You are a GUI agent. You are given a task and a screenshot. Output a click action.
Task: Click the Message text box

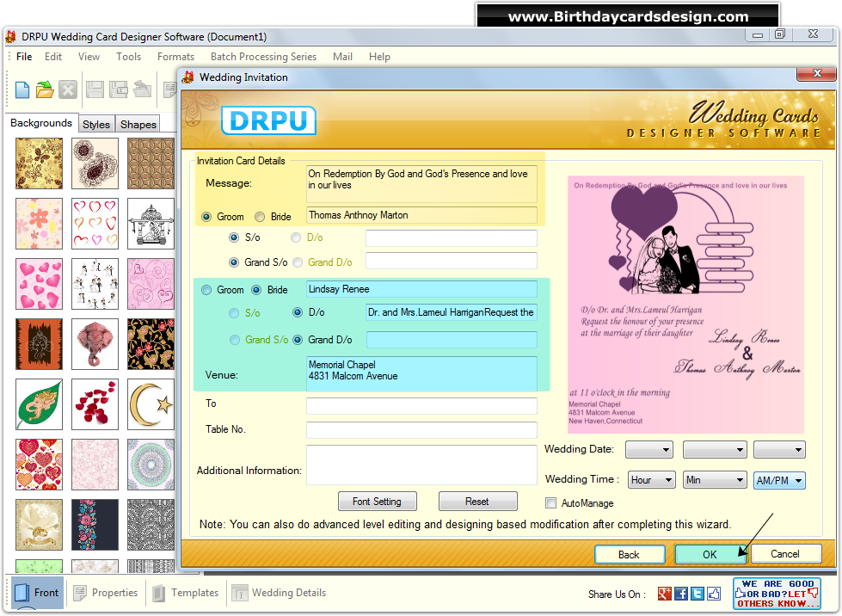click(421, 183)
